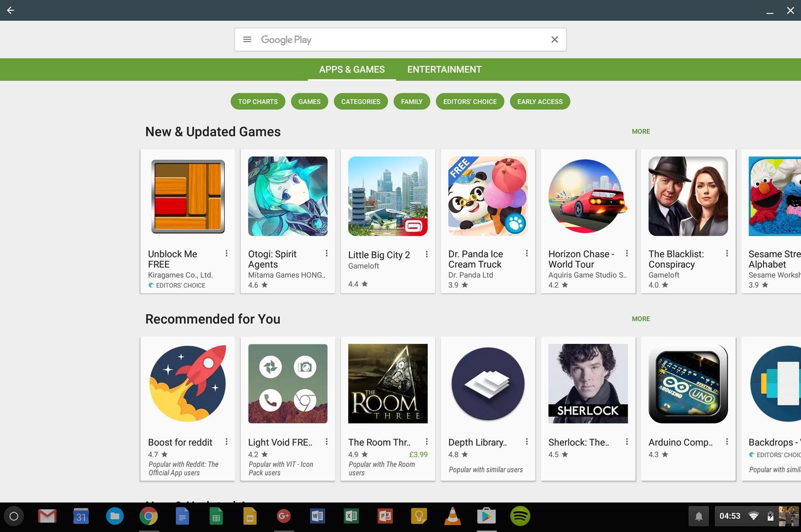Open Sherlock app artwork

point(588,383)
